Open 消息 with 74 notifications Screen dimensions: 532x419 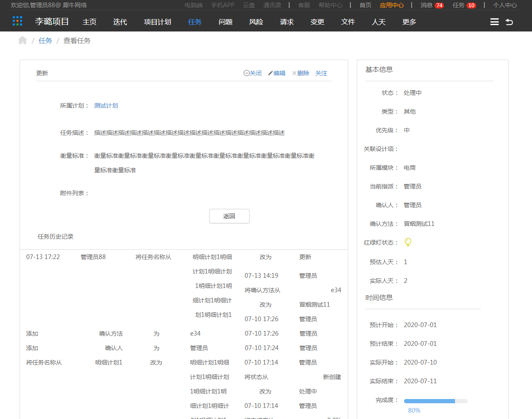(432, 5)
